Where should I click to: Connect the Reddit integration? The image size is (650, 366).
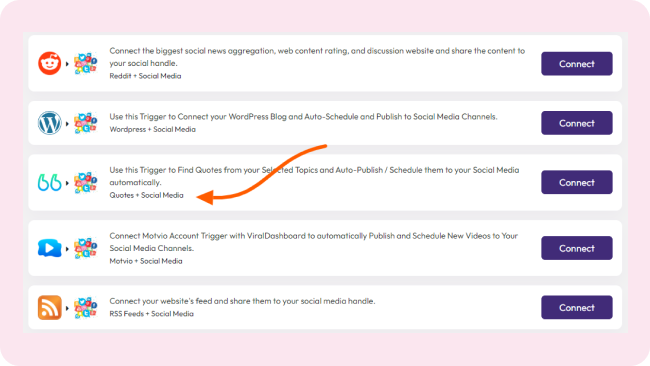click(577, 63)
